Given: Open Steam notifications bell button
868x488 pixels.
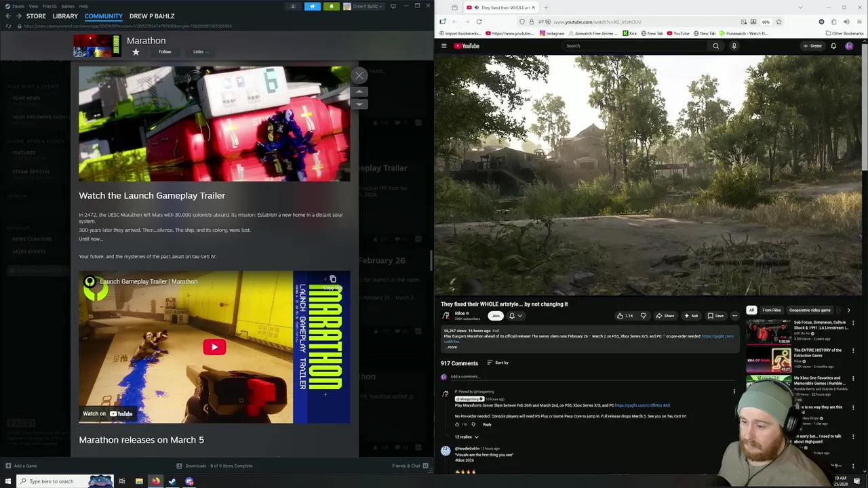Looking at the screenshot, I should tap(331, 6).
